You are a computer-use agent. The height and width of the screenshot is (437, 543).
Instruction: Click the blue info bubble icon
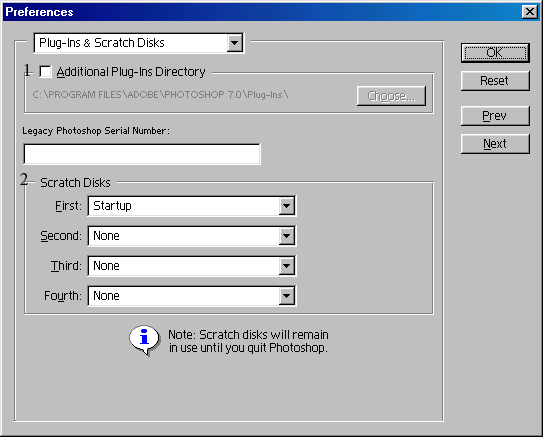point(144,340)
